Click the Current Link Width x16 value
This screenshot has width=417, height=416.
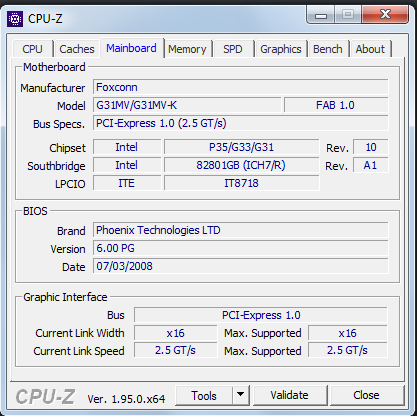coord(176,333)
